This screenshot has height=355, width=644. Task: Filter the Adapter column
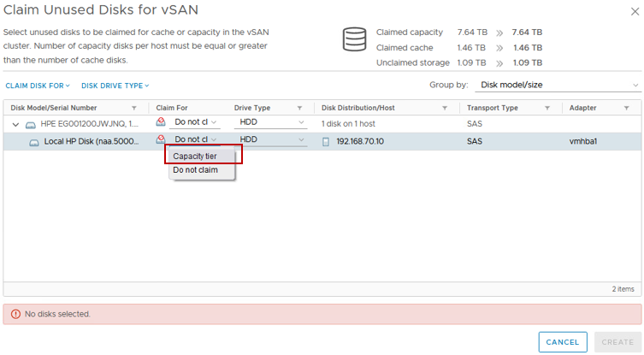pos(626,108)
